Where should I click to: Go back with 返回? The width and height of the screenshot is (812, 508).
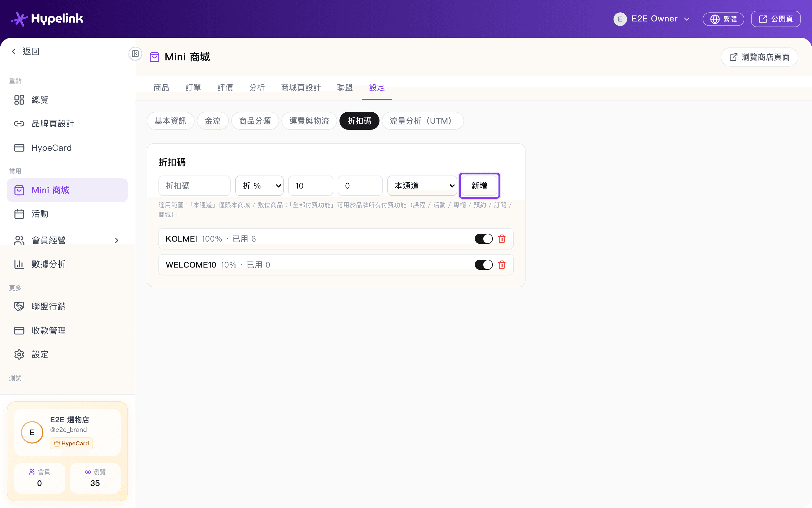25,51
